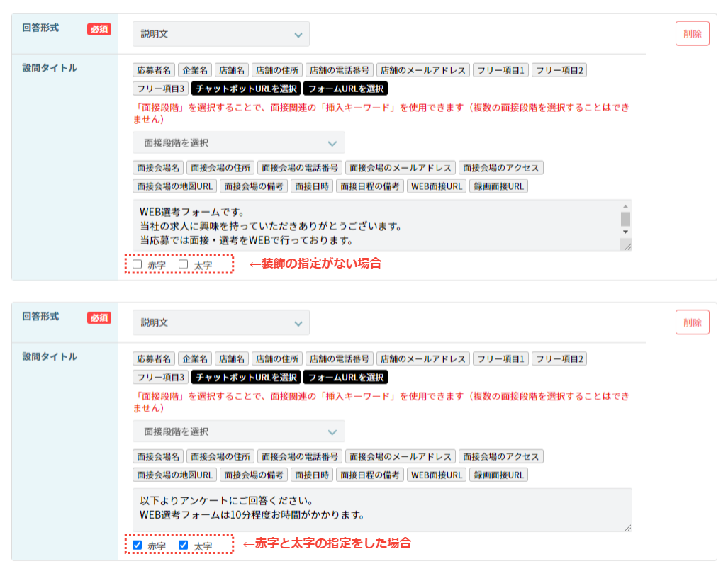
Task: Expand 面接段階を選択 dropdown in the first block
Action: pos(238,142)
